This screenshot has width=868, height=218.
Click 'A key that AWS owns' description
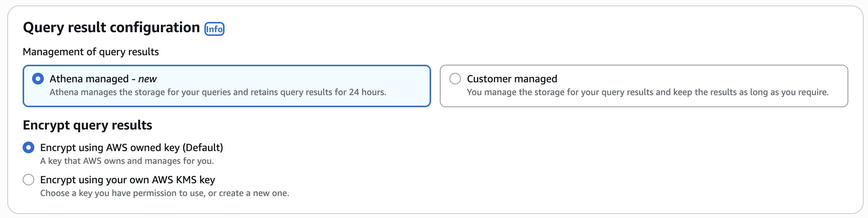127,161
